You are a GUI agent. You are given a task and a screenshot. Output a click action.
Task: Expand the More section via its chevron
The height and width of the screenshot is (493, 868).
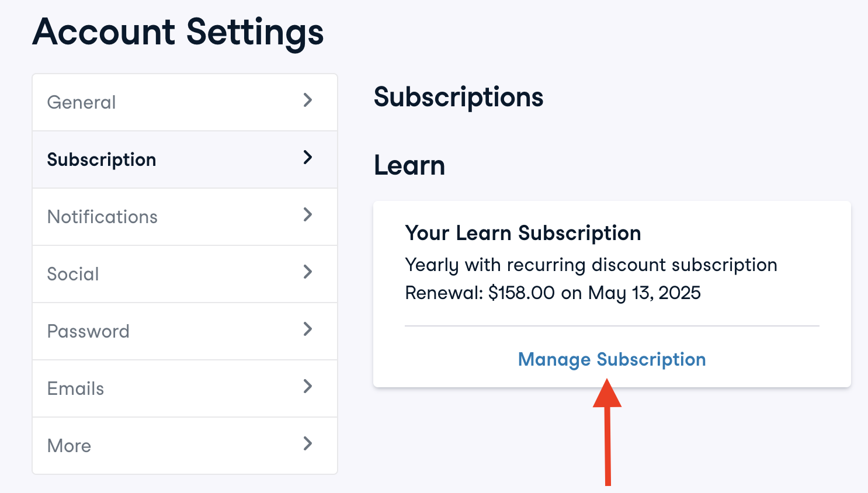click(x=308, y=444)
